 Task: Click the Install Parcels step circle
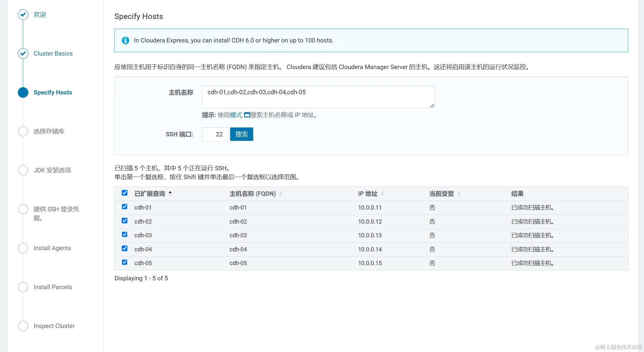pyautogui.click(x=23, y=287)
